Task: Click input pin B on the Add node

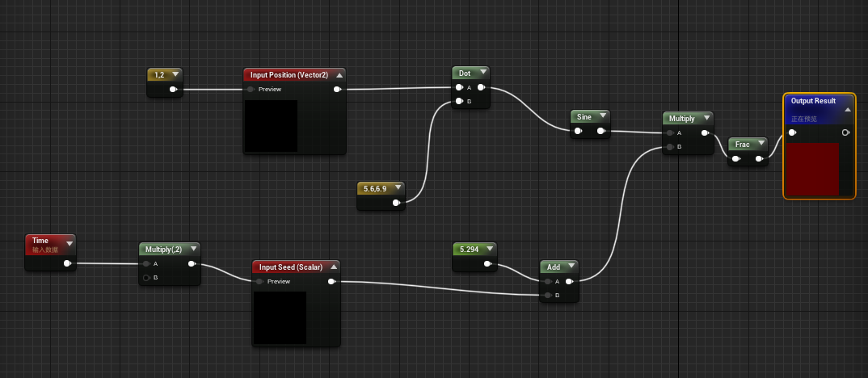Action: (x=548, y=295)
